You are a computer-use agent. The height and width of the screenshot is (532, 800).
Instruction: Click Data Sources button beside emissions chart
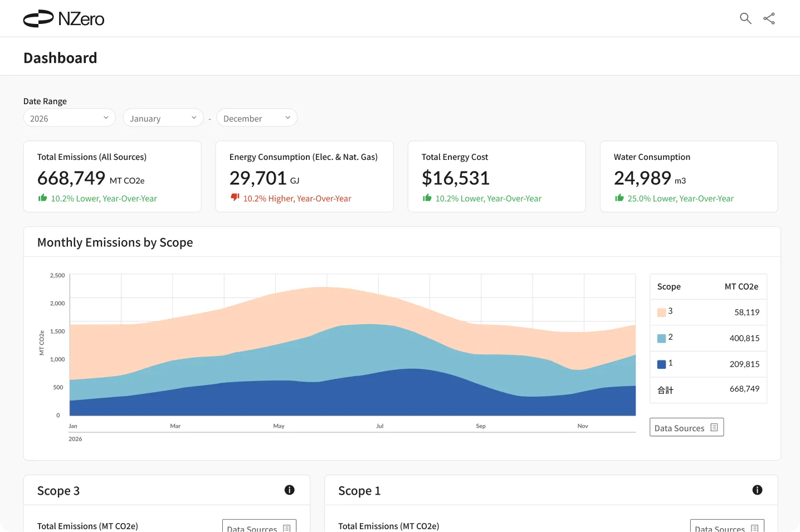[686, 427]
